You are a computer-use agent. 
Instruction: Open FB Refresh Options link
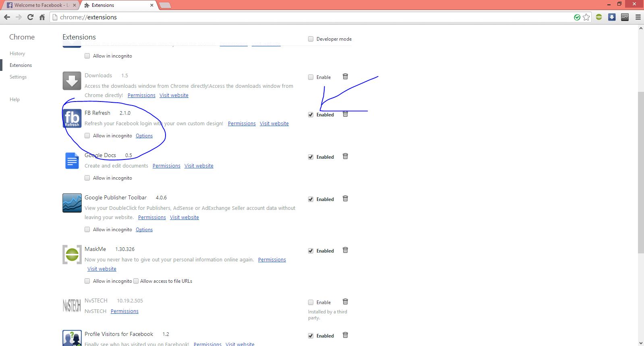[144, 136]
